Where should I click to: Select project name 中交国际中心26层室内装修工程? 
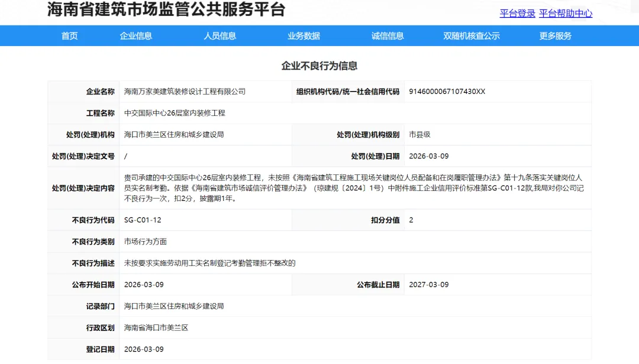click(175, 113)
